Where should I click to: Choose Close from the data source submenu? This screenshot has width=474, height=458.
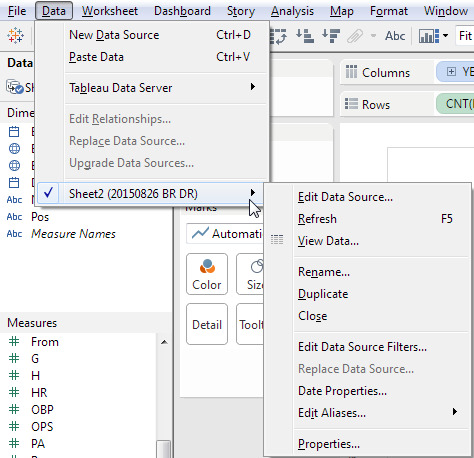pyautogui.click(x=367, y=316)
